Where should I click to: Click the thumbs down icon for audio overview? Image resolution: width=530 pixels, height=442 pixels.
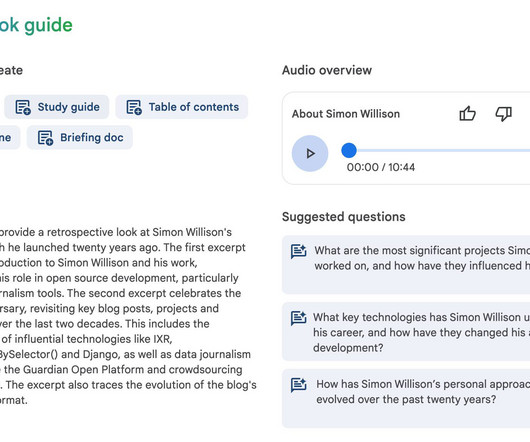(503, 114)
